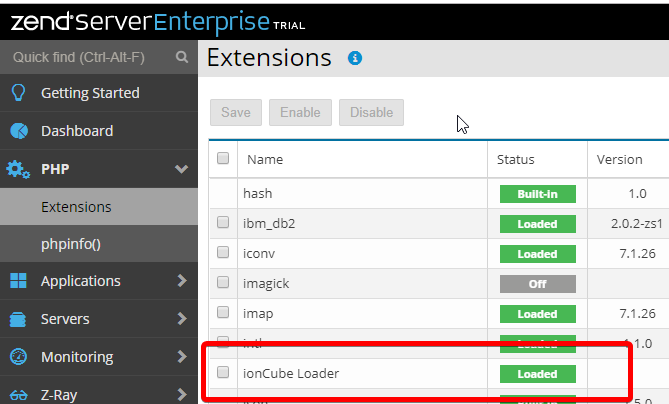Select the Extensions sidebar item
Image resolution: width=669 pixels, height=404 pixels.
76,207
